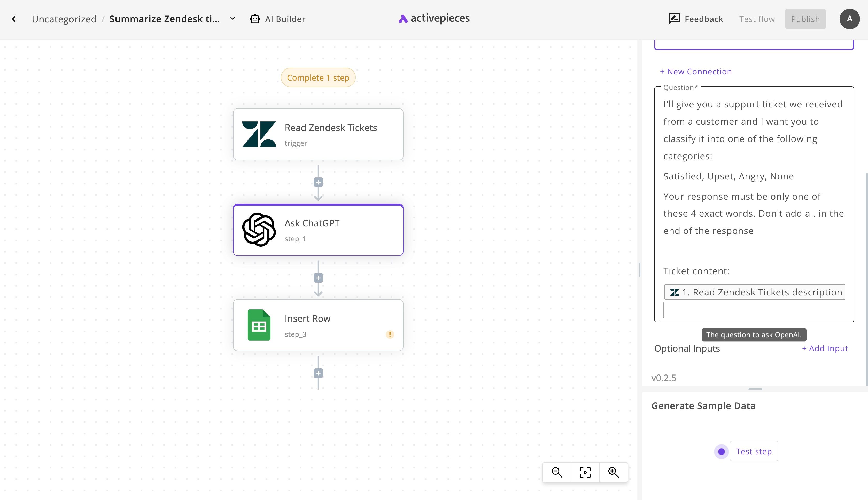Click the "Satisfied, Upset, Angry, None" line
This screenshot has height=500, width=868.
point(729,176)
